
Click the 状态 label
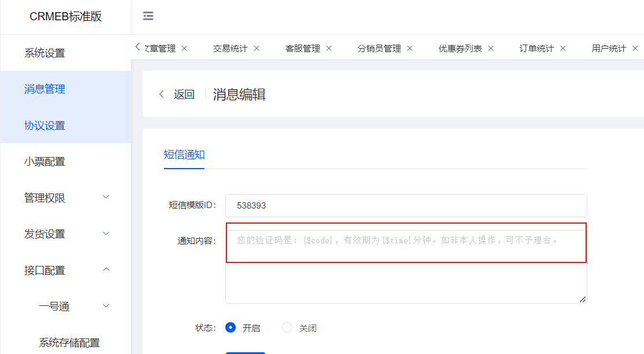click(206, 328)
